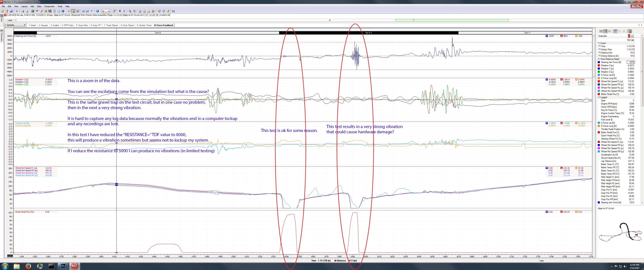Open Command Prompt from the taskbar
Image resolution: width=644 pixels, height=270 pixels.
pyautogui.click(x=51, y=266)
